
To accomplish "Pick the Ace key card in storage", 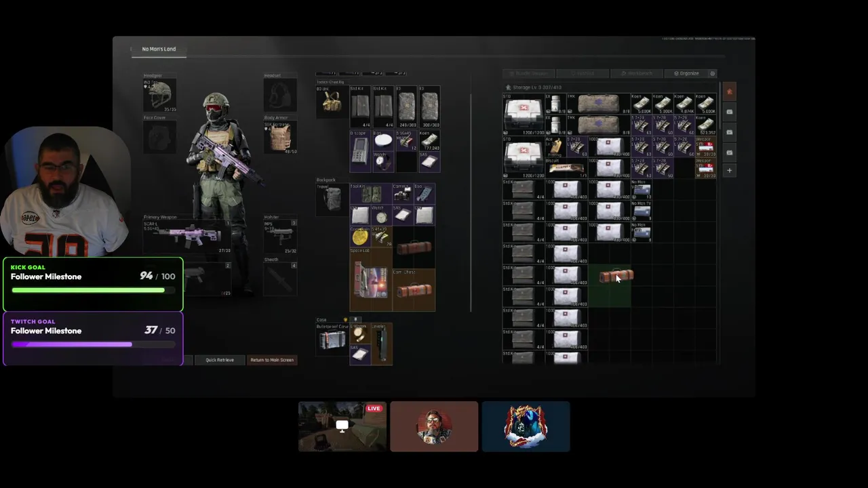I will [555, 146].
